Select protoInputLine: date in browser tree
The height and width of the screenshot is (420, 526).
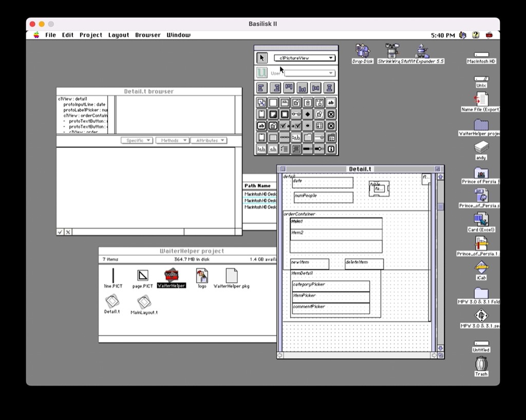[84, 104]
